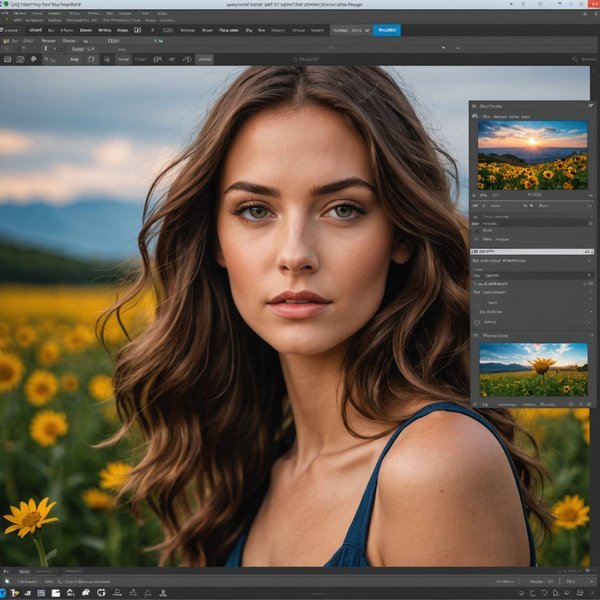Screen dimensions: 600x600
Task: Click the cloud-shaped icon in the options toolbar
Action: 21,59
